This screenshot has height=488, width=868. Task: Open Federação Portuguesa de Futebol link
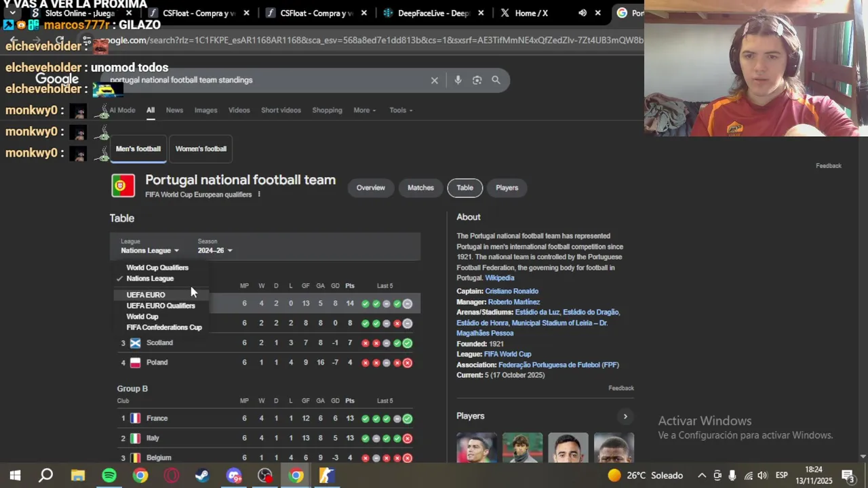559,365
